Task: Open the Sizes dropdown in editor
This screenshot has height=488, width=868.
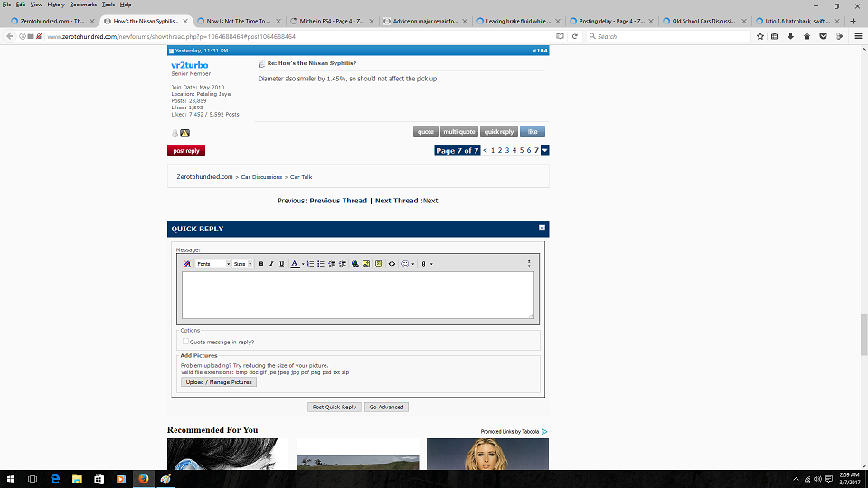Action: point(242,264)
